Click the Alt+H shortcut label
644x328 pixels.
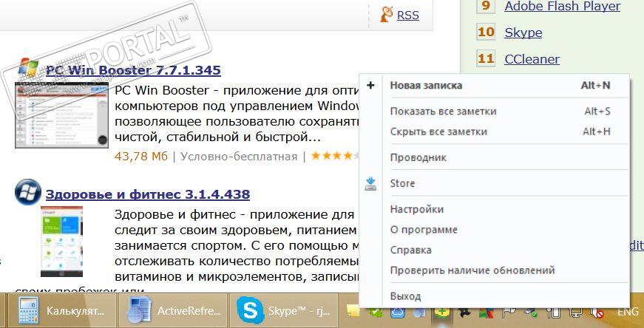(597, 131)
